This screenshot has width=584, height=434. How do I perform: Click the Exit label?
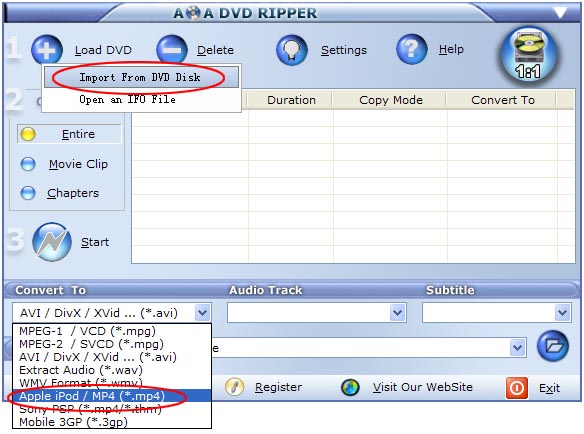tap(549, 388)
